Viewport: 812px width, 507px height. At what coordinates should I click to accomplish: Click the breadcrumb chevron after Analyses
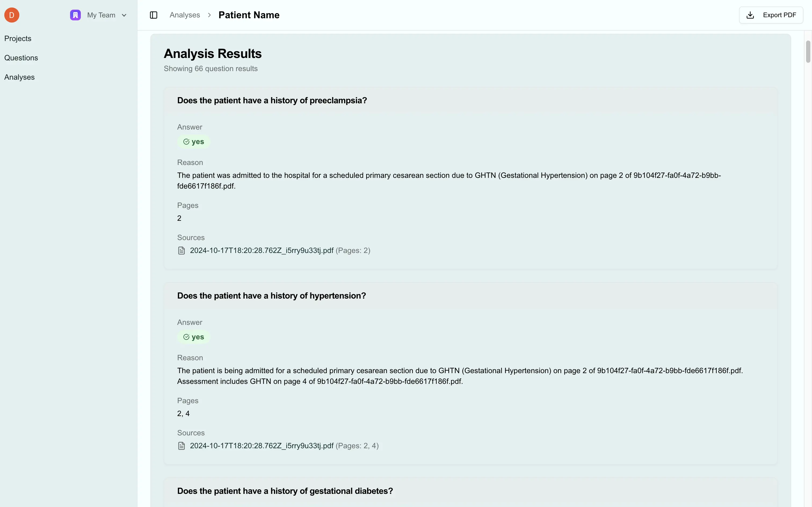point(209,15)
